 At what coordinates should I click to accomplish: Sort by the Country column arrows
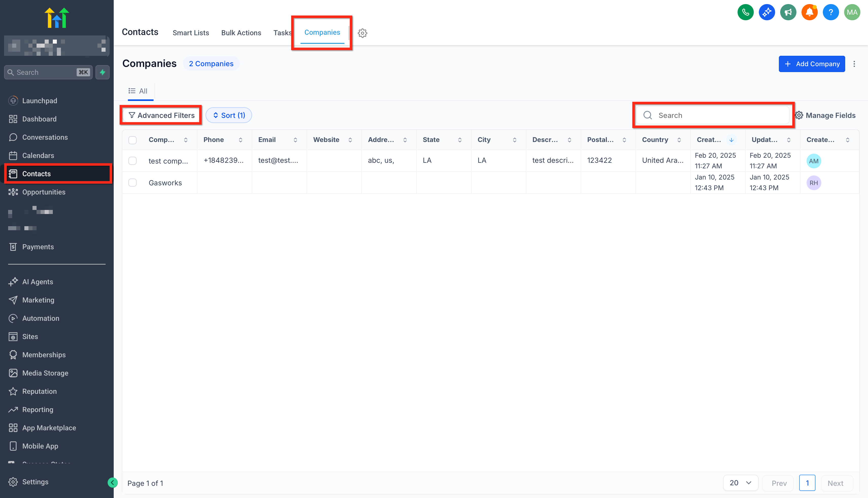pos(679,140)
